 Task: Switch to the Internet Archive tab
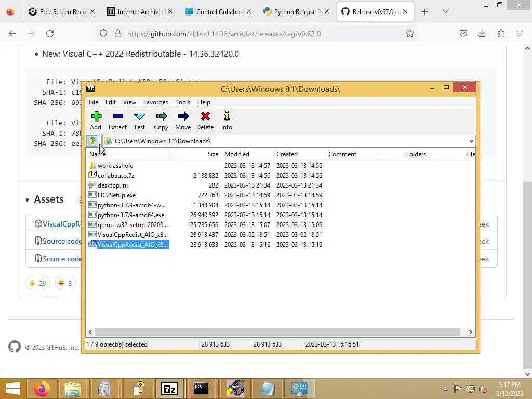[x=139, y=11]
